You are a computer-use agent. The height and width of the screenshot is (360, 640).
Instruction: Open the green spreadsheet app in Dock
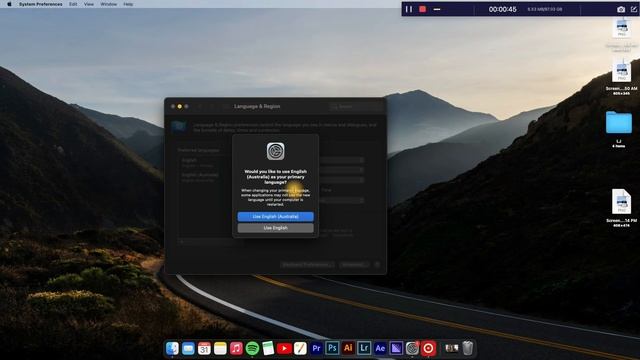(x=268, y=348)
